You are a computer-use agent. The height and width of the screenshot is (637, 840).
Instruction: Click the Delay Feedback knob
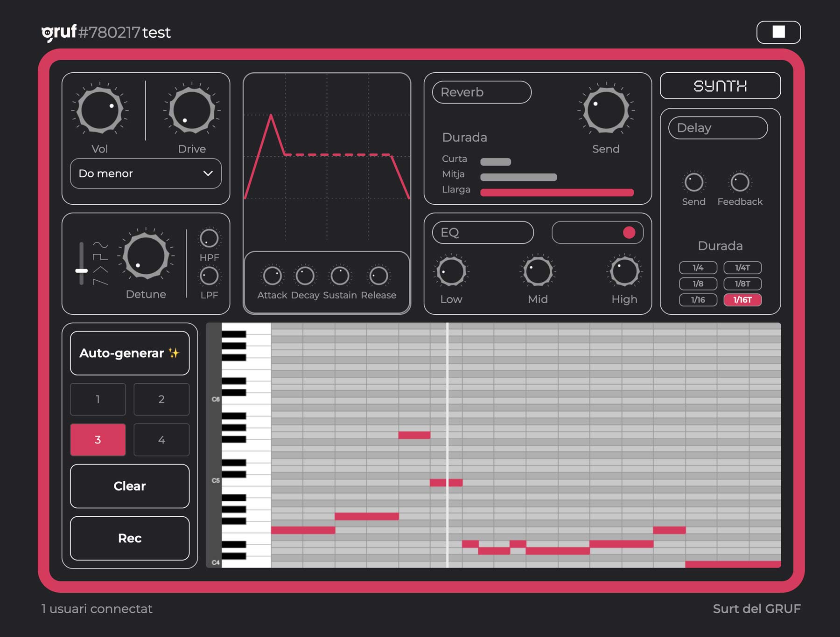740,182
